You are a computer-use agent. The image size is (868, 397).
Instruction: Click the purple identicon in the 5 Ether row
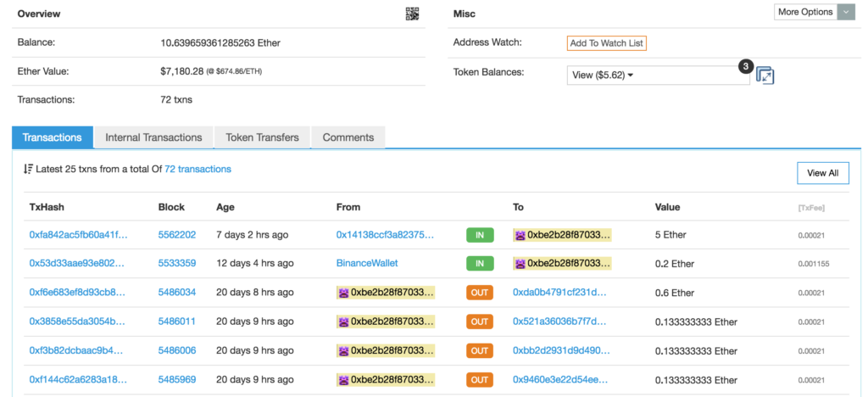pos(520,235)
